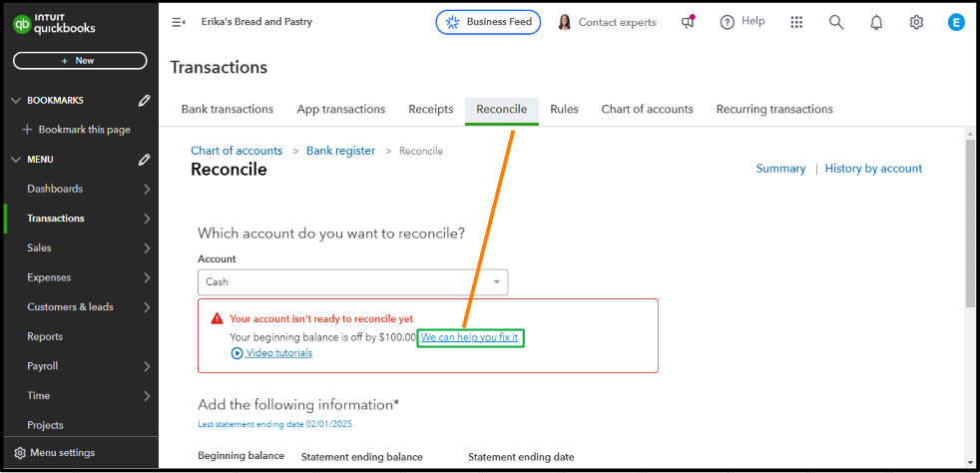Open the megaphone announcements icon

click(x=688, y=22)
